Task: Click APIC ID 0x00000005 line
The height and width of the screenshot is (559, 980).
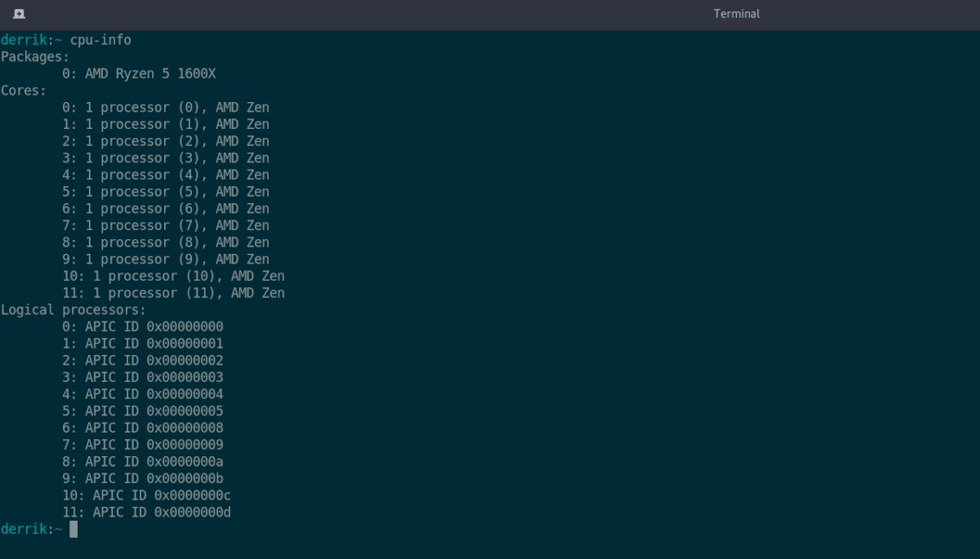Action: click(144, 410)
